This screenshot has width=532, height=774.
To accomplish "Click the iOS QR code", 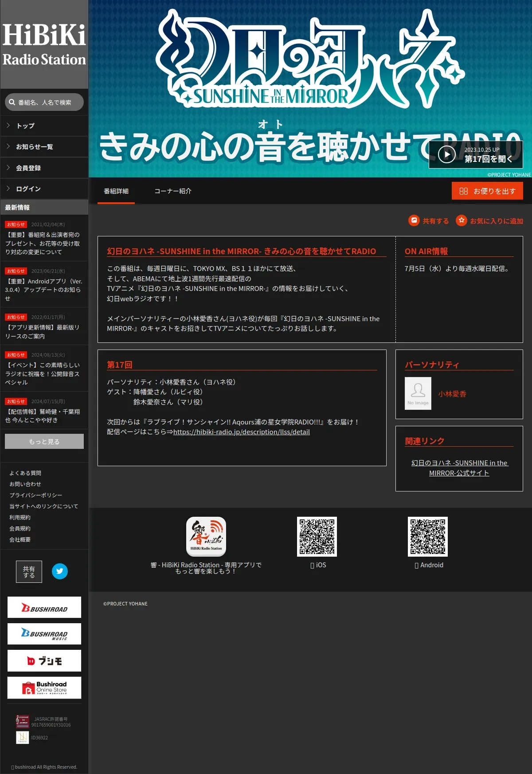I will point(317,537).
